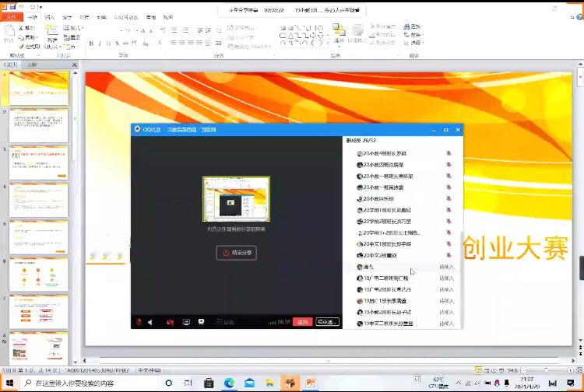Screen dimensions: 584x392
Task: Open the red File tab in PowerPoint
Action: (x=11, y=16)
